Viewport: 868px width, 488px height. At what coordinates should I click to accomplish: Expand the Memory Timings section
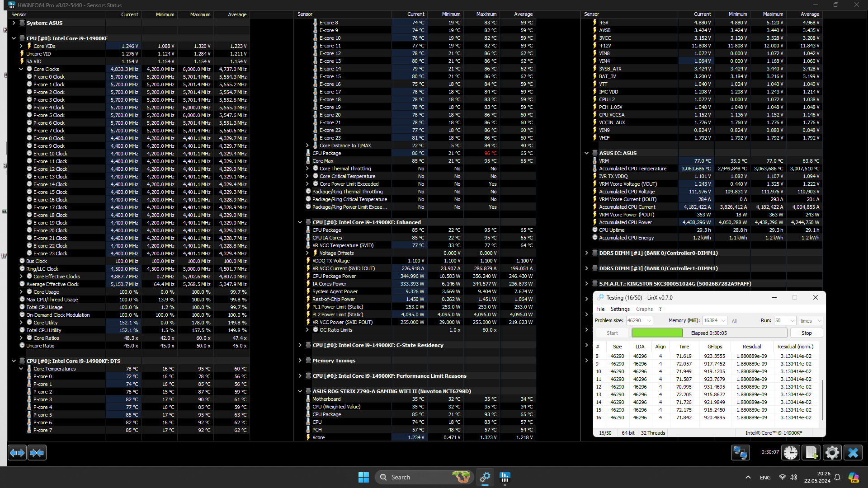300,361
